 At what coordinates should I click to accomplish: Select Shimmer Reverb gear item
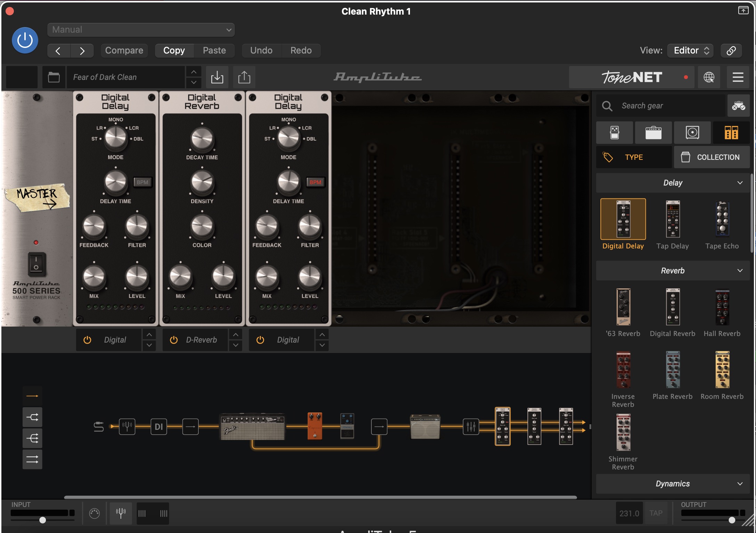[623, 442]
